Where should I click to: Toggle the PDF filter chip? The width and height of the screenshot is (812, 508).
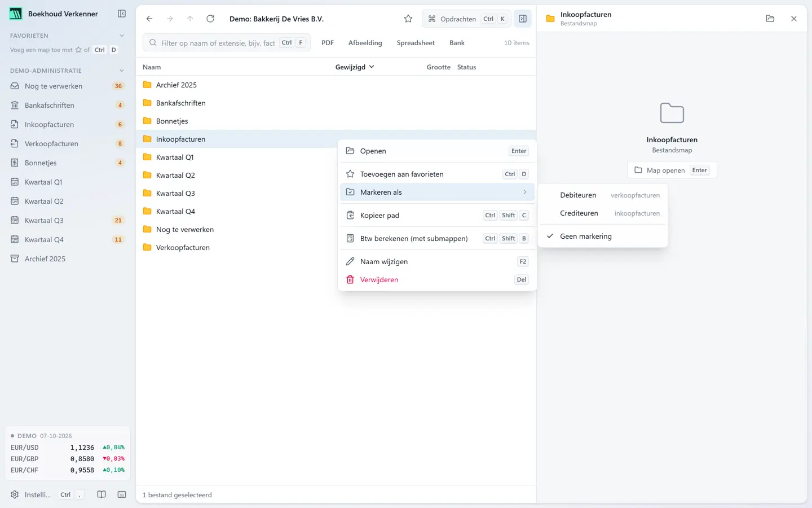pos(328,43)
